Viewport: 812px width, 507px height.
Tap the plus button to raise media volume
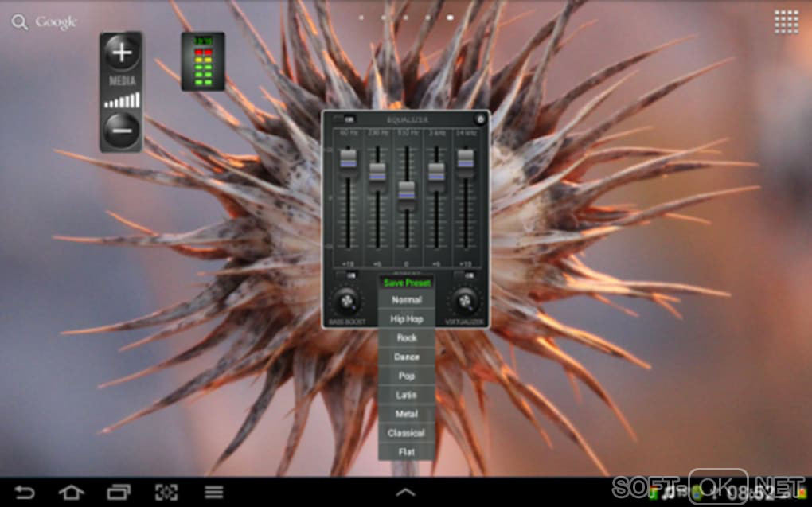[122, 53]
